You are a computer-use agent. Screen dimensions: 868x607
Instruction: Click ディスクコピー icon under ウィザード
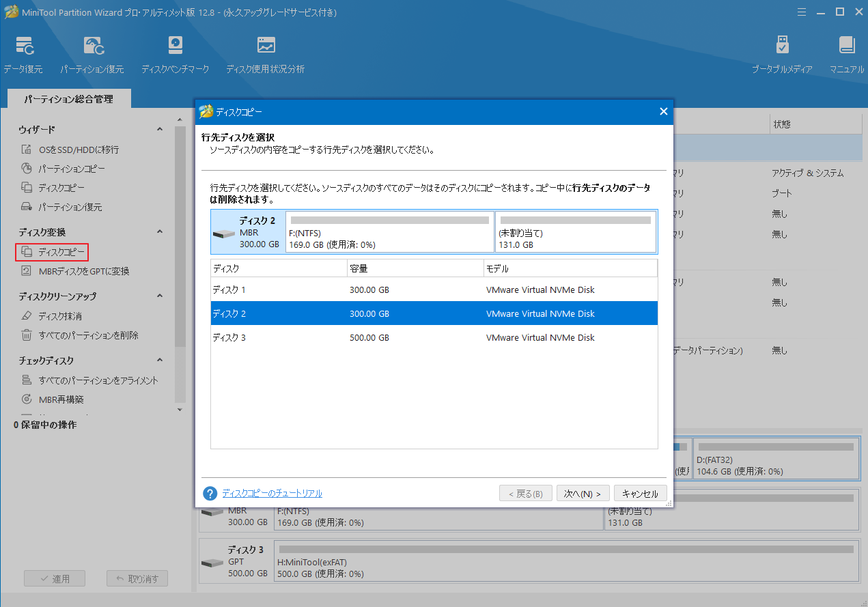(27, 188)
